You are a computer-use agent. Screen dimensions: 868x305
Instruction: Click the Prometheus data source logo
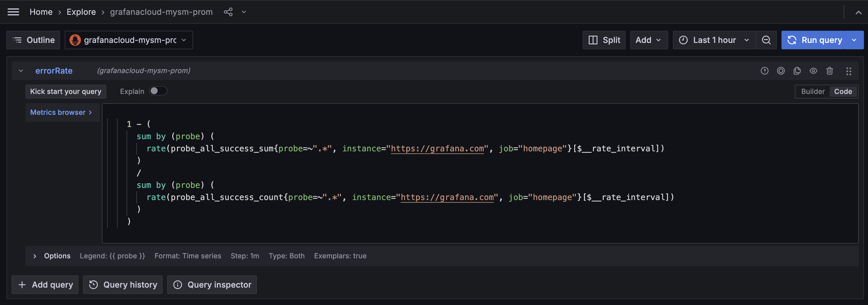pos(75,40)
